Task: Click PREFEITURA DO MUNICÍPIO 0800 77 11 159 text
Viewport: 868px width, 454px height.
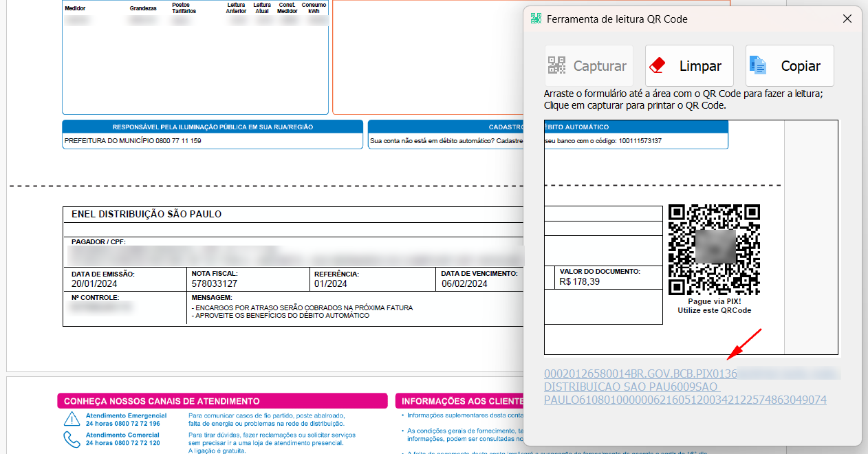Action: 133,140
